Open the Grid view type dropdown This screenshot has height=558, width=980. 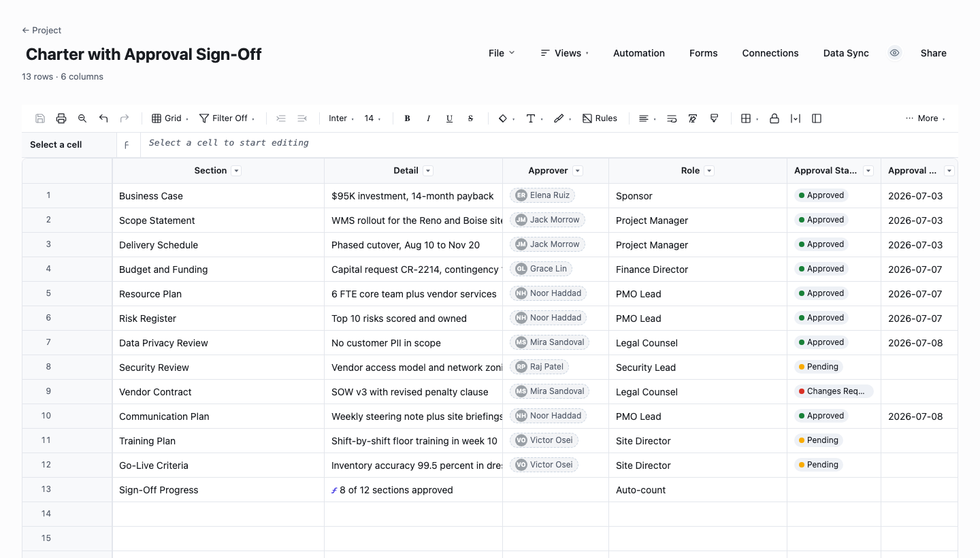[x=169, y=118]
